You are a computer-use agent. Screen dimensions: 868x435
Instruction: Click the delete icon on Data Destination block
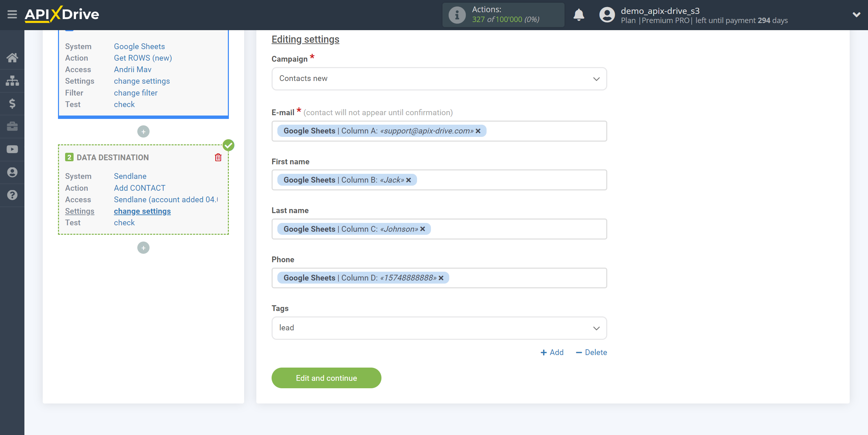[x=218, y=157]
